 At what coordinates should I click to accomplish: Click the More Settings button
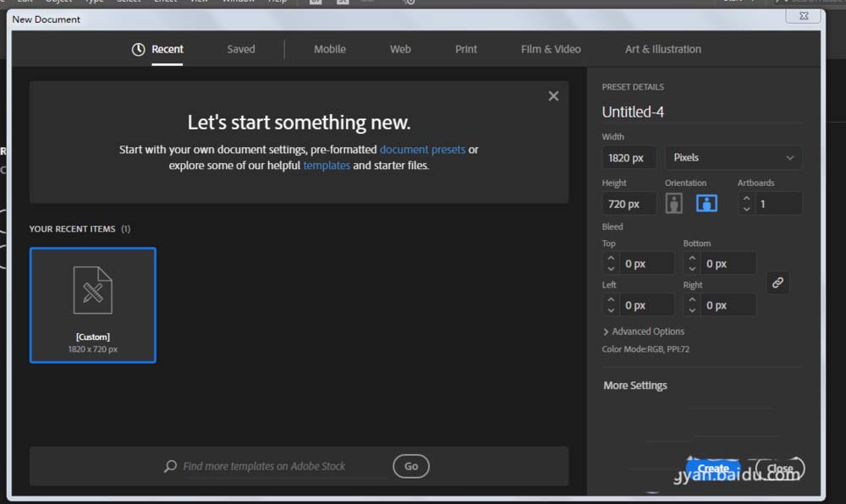[635, 386]
